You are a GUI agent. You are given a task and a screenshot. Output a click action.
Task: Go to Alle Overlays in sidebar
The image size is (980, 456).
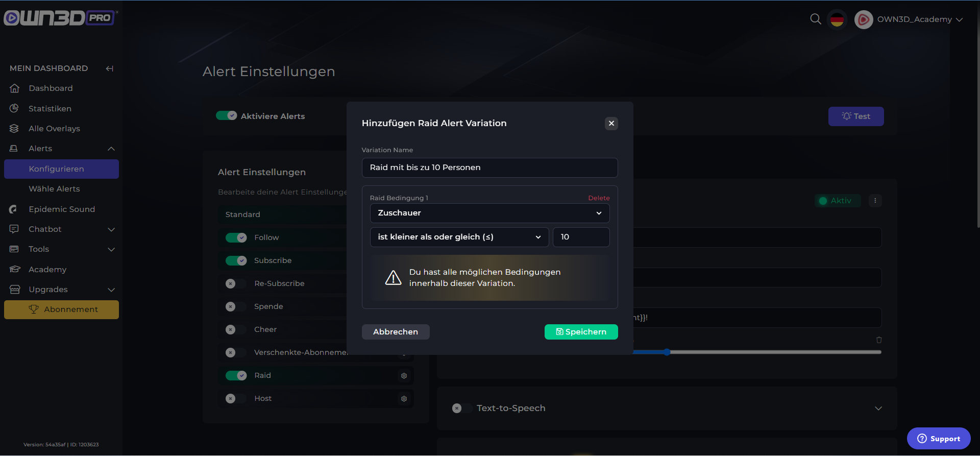pos(54,129)
